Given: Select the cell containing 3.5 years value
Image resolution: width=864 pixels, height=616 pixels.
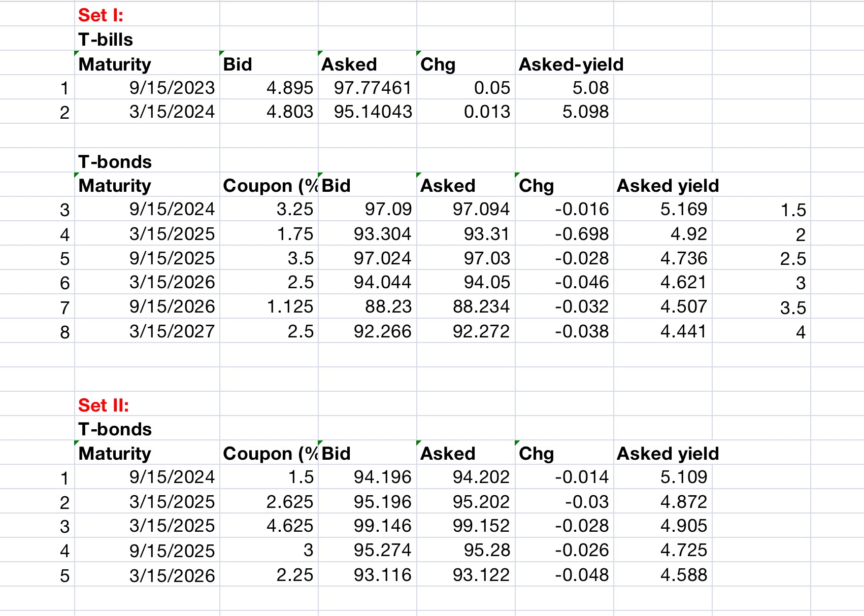Looking at the screenshot, I should click(761, 306).
